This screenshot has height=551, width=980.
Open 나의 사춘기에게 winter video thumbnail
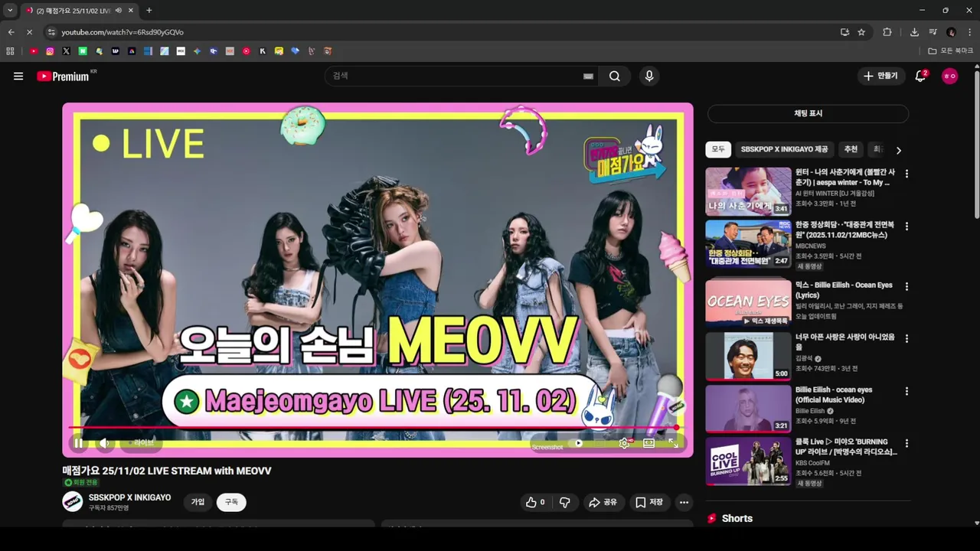click(748, 191)
